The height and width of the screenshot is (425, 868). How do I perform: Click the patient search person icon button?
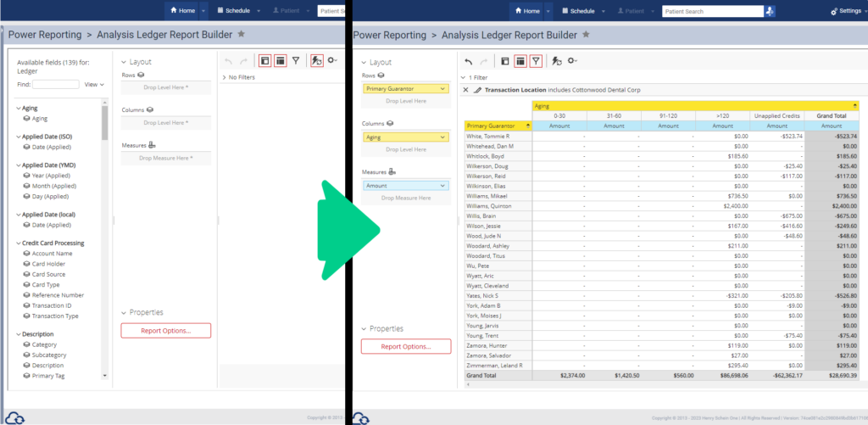pyautogui.click(x=769, y=11)
